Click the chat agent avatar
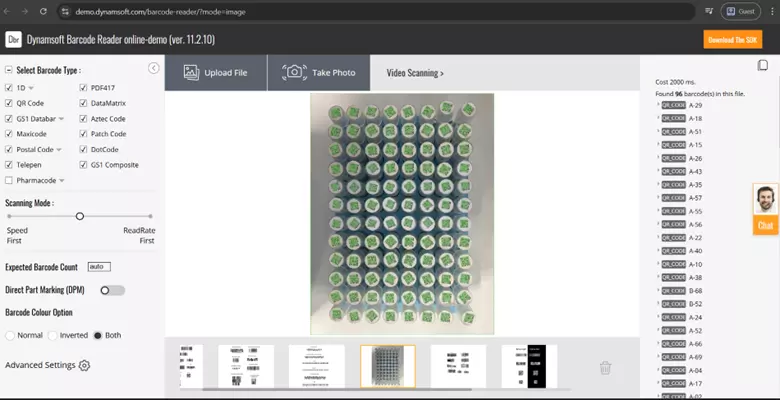 point(766,200)
